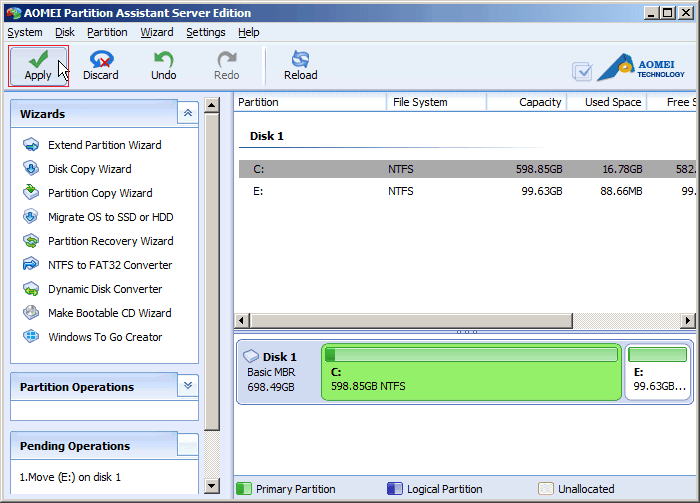Select the E: partition row
The width and height of the screenshot is (700, 503).
point(467,191)
